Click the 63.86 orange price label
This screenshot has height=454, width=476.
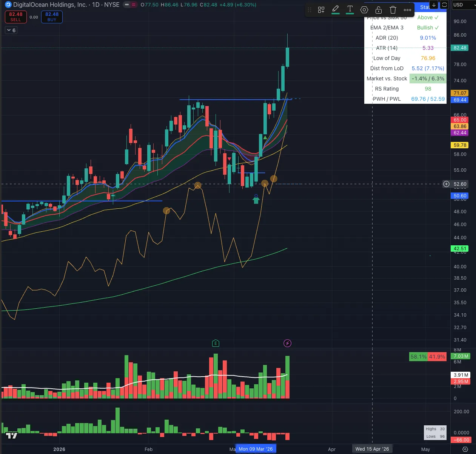pyautogui.click(x=460, y=126)
